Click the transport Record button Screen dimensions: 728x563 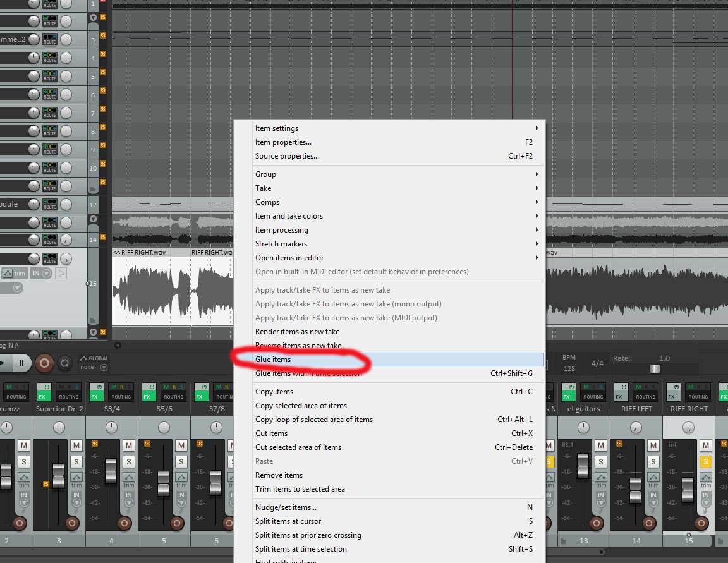[x=44, y=363]
